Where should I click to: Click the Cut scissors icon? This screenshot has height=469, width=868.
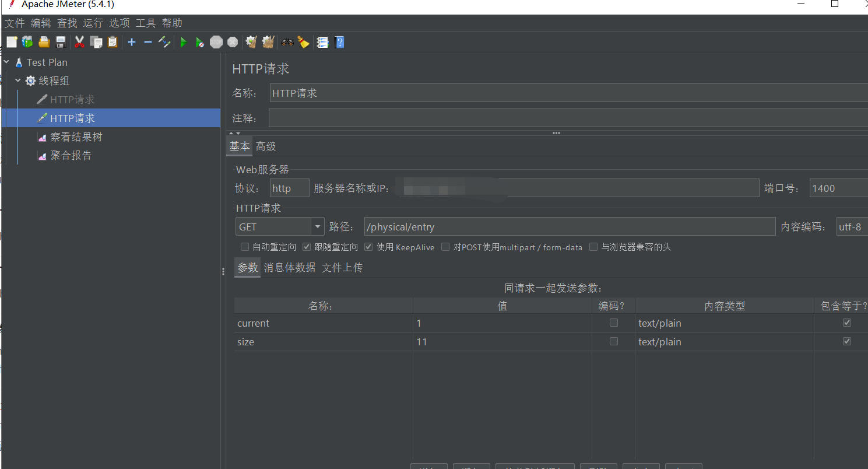pyautogui.click(x=80, y=42)
